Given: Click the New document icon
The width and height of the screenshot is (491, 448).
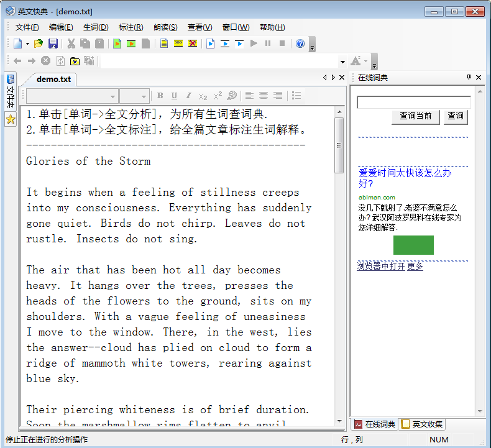Looking at the screenshot, I should click(17, 43).
